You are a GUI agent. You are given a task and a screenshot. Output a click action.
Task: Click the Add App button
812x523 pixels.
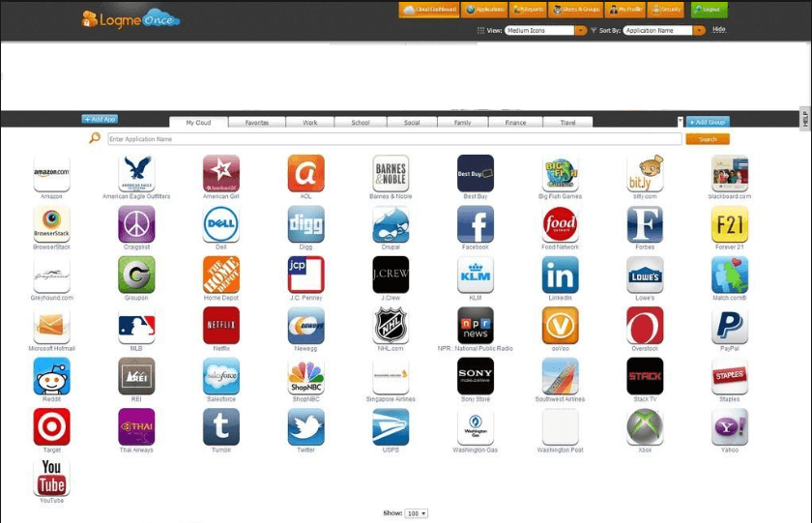pyautogui.click(x=100, y=119)
